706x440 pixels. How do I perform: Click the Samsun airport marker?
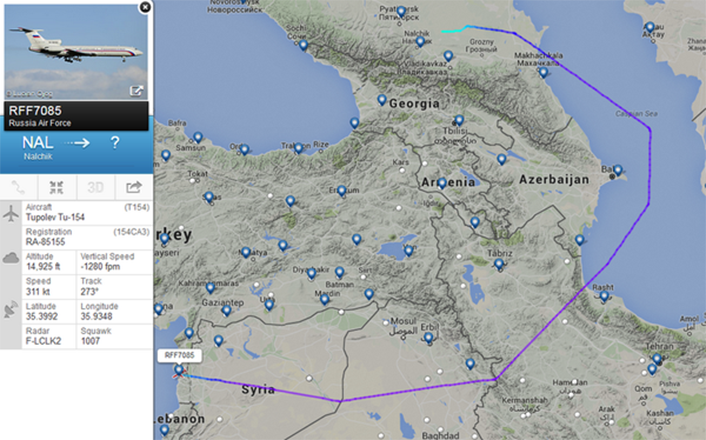coord(198,137)
